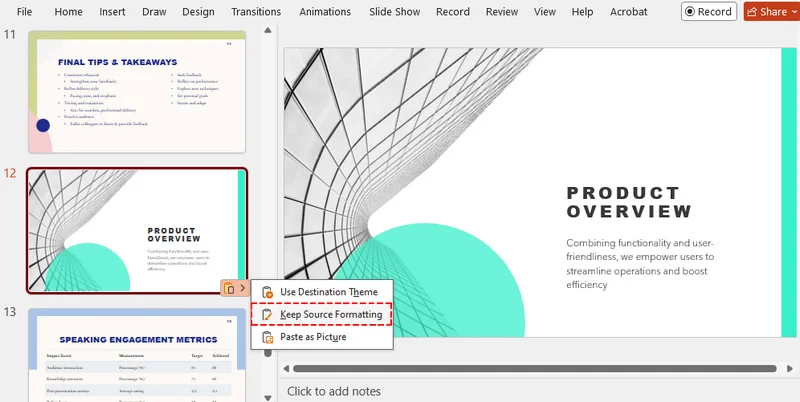Open the Animations tab

(x=325, y=11)
